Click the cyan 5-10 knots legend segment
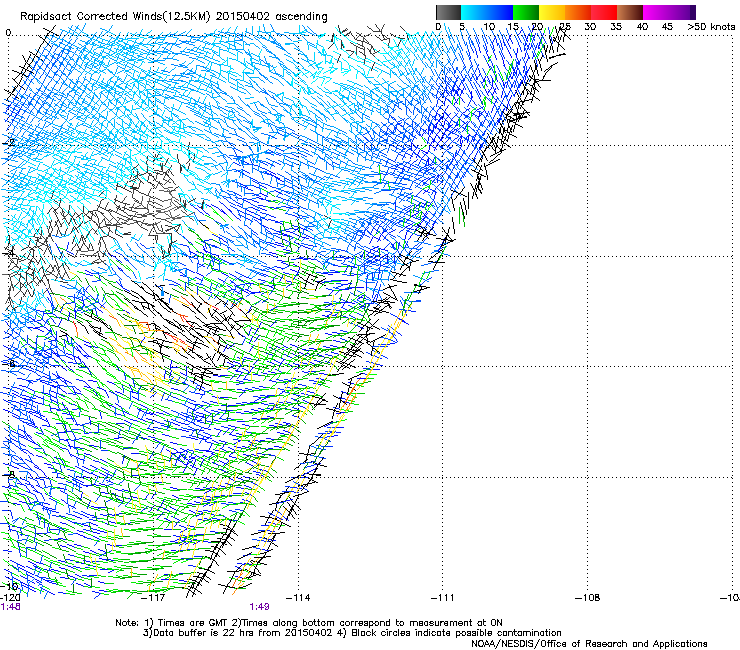Image resolution: width=740 pixels, height=650 pixels. coord(474,12)
